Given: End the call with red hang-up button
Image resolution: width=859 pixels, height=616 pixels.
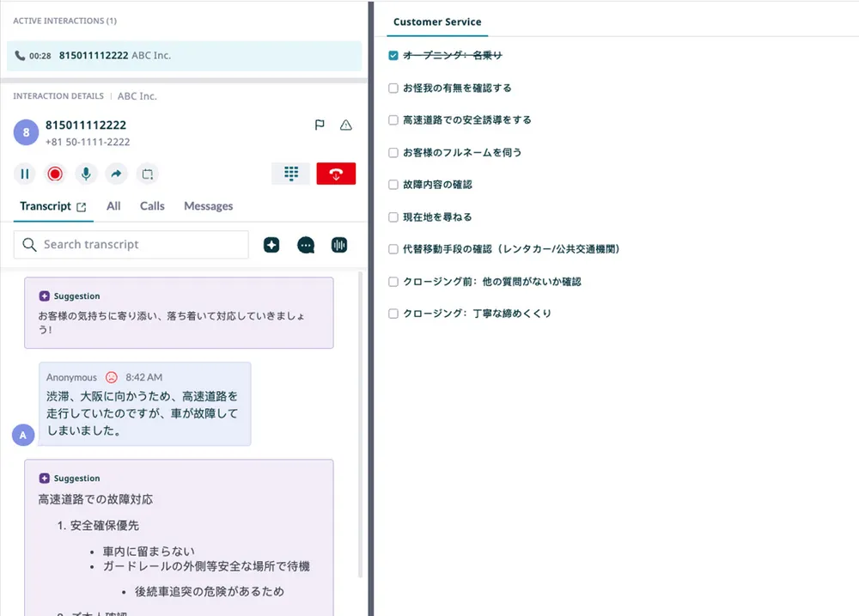Looking at the screenshot, I should (x=336, y=174).
